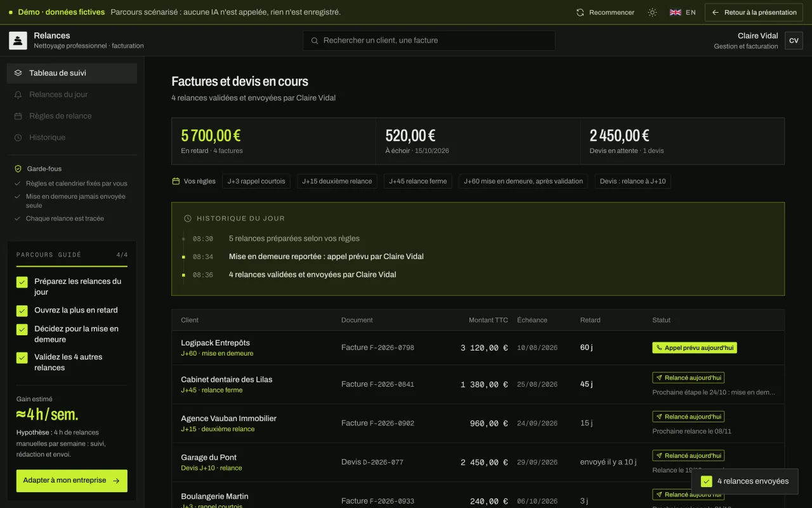
Task: Toggle checkbox Validez les 4 autres relances
Action: [x=22, y=358]
